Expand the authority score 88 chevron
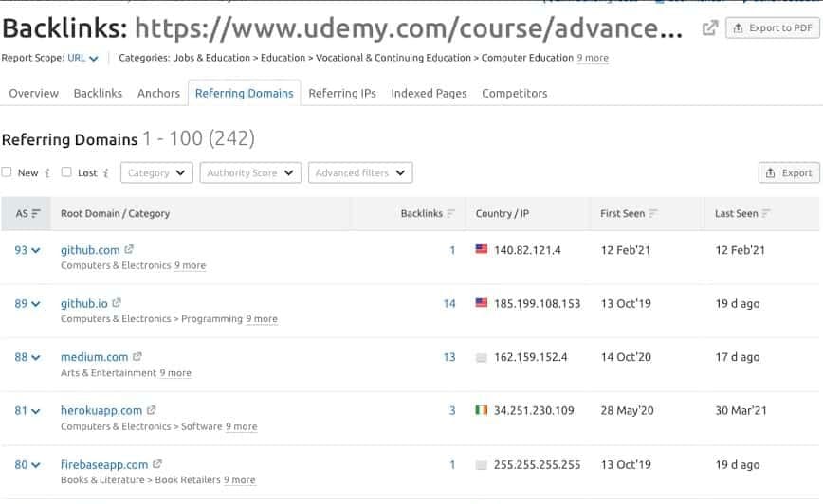The width and height of the screenshot is (823, 504). pyautogui.click(x=36, y=358)
